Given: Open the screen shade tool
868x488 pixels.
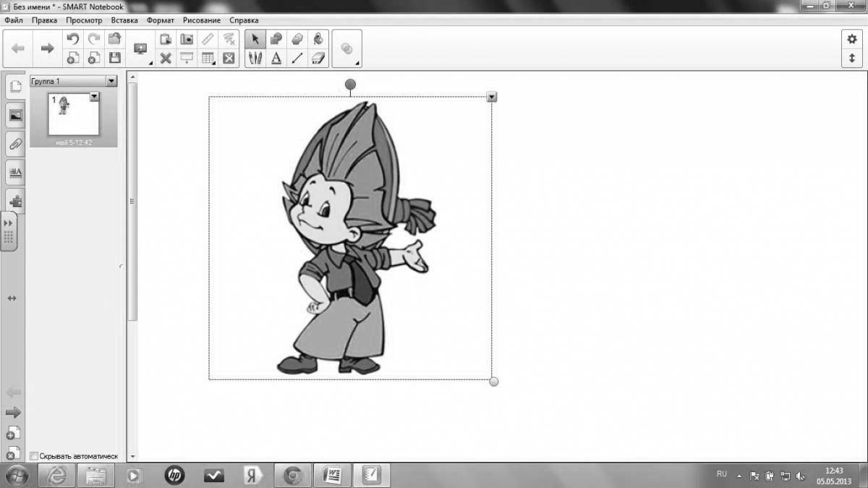Looking at the screenshot, I should pyautogui.click(x=187, y=58).
